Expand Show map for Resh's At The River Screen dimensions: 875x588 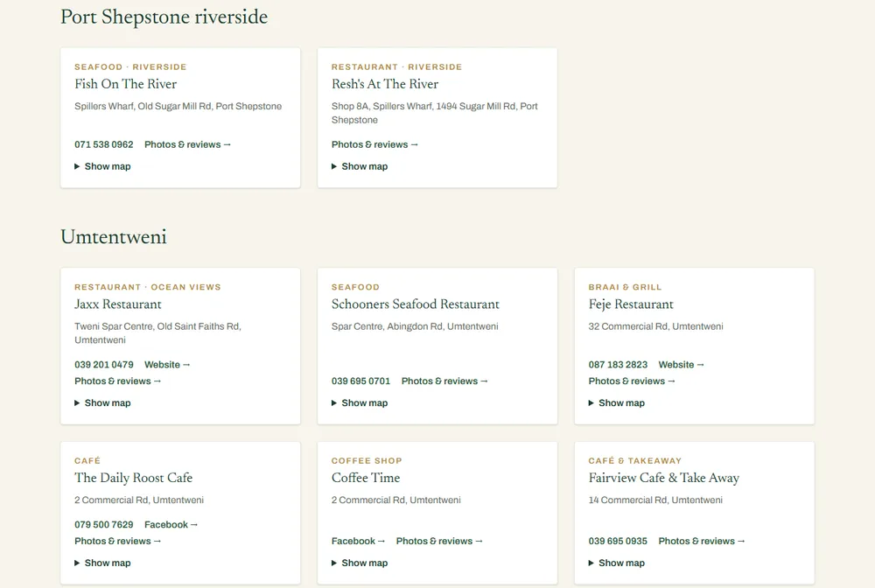[x=360, y=166]
